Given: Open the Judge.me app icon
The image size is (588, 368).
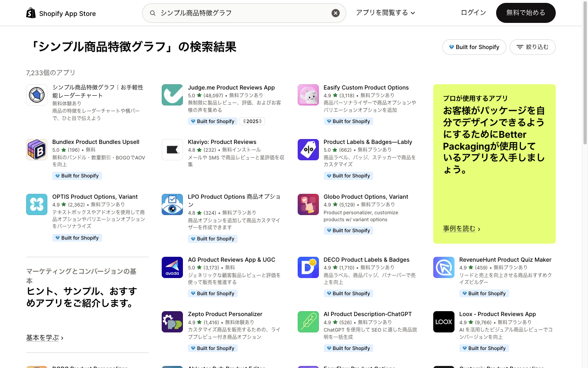Looking at the screenshot, I should [172, 95].
